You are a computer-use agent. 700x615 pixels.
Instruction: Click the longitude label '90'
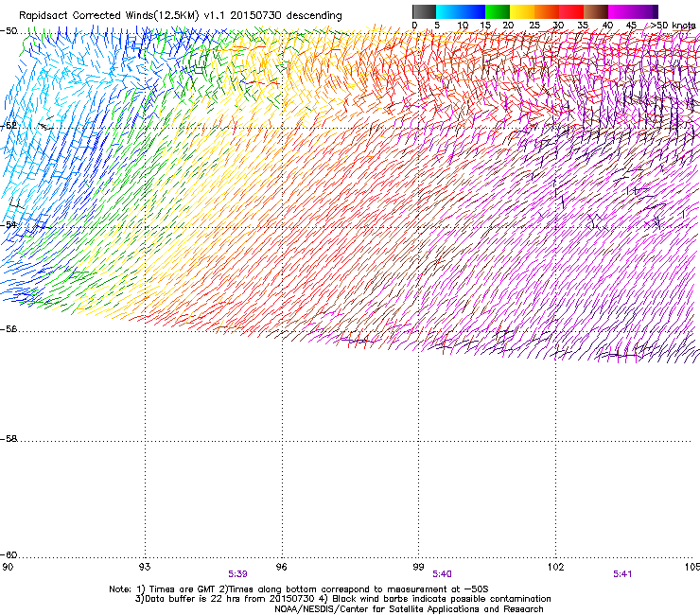pos(8,567)
